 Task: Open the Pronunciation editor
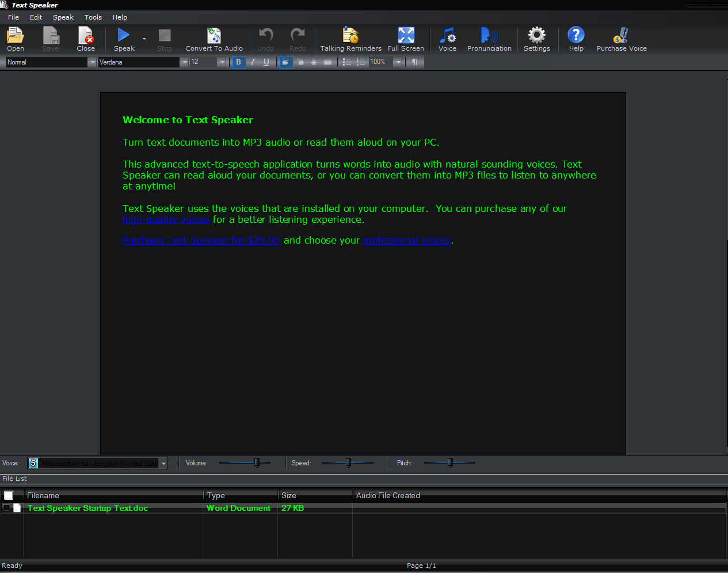[489, 39]
